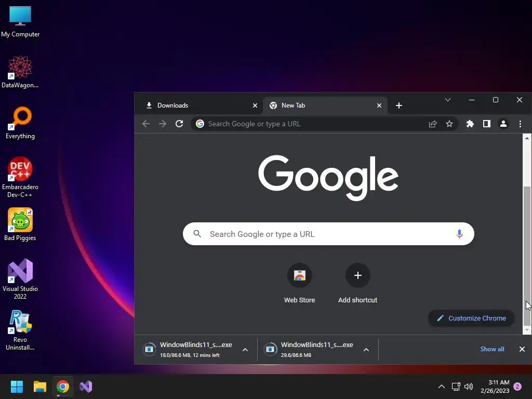
Task: Open Visual Studio 2022 desktop shortcut
Action: pyautogui.click(x=20, y=279)
